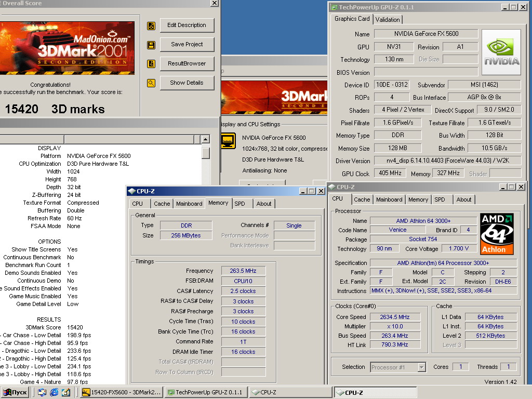Click the Edit Description icon in 3DMark
Viewport: 532px width, 399px height.
(x=151, y=26)
